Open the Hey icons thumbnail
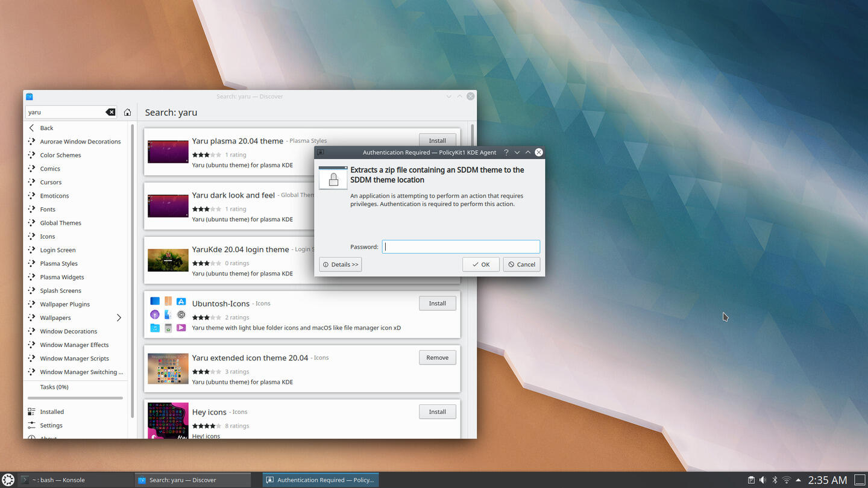The width and height of the screenshot is (868, 488). click(x=168, y=421)
